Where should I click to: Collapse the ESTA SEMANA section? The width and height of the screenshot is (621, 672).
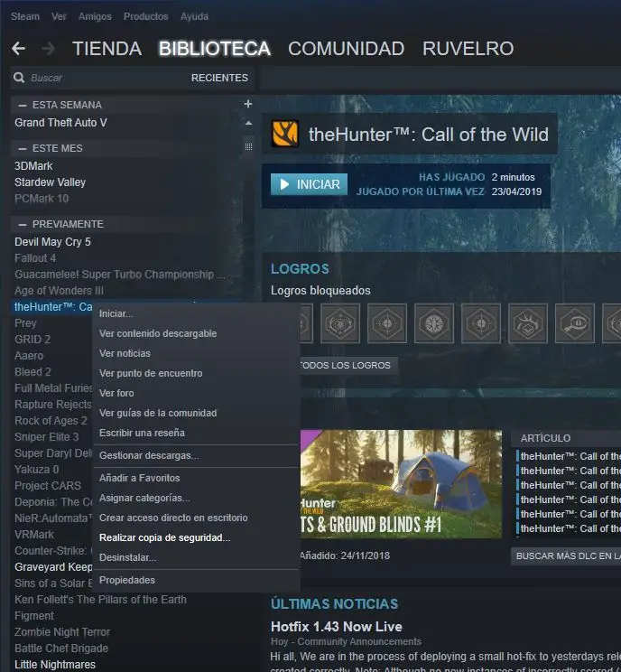(23, 105)
